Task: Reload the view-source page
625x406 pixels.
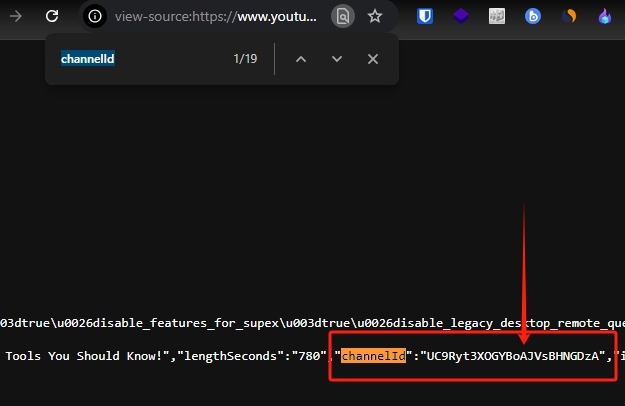Action: click(52, 16)
